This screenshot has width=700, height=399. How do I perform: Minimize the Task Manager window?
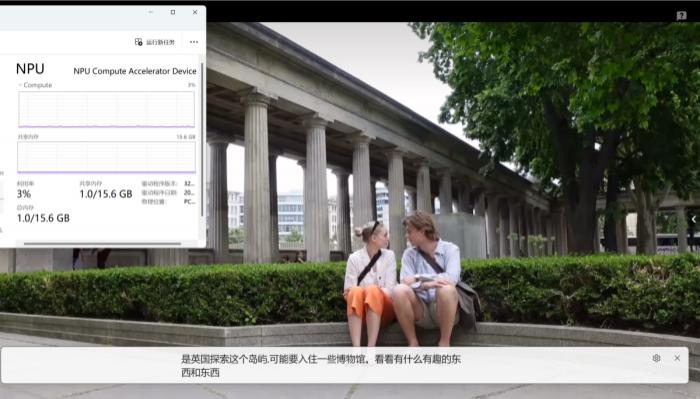(150, 12)
